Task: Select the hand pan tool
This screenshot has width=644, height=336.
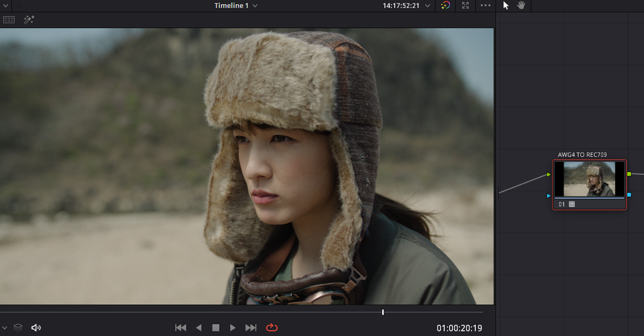Action: (x=521, y=6)
